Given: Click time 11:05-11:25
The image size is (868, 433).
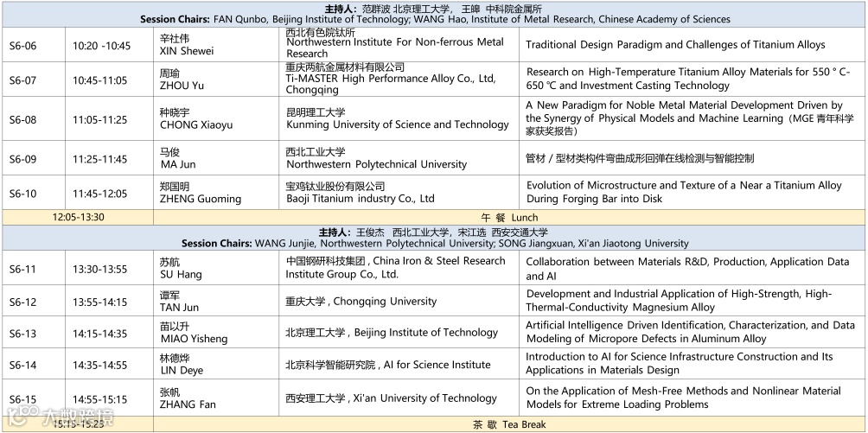Looking at the screenshot, I should click(99, 118).
